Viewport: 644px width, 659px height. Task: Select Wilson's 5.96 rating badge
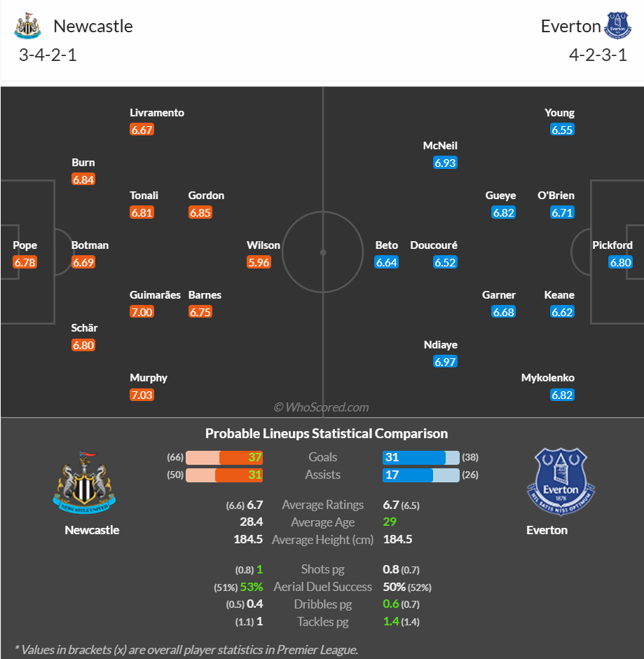tap(259, 262)
